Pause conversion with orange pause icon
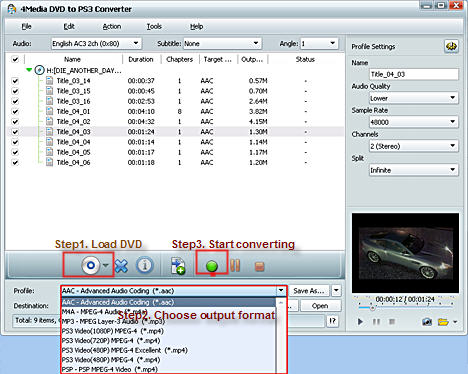 tap(235, 266)
